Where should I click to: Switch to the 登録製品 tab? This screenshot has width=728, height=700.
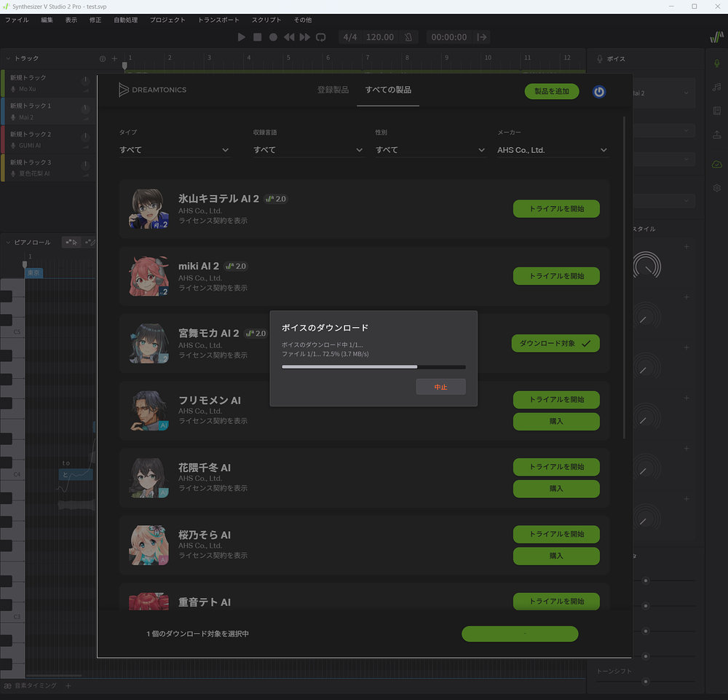click(x=333, y=90)
